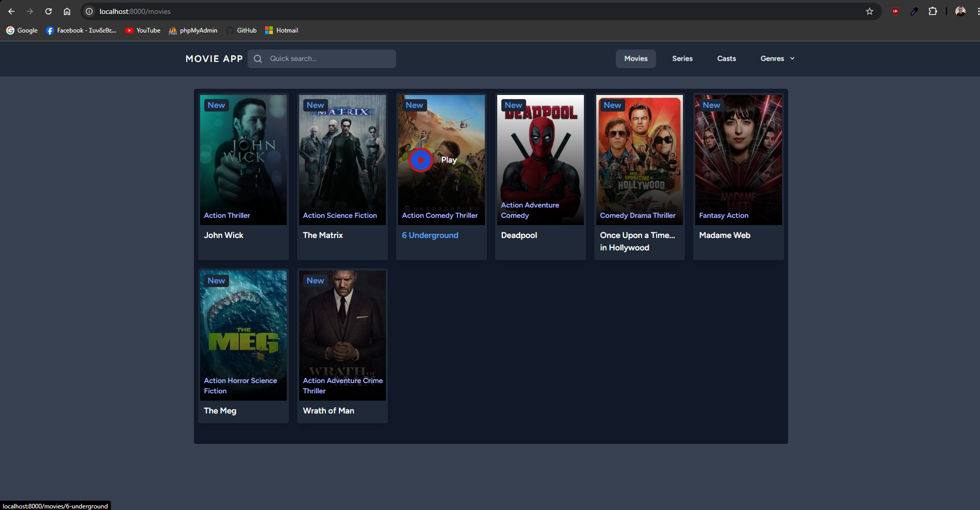Switch to the Series nav tab
The width and height of the screenshot is (980, 510).
tap(682, 59)
